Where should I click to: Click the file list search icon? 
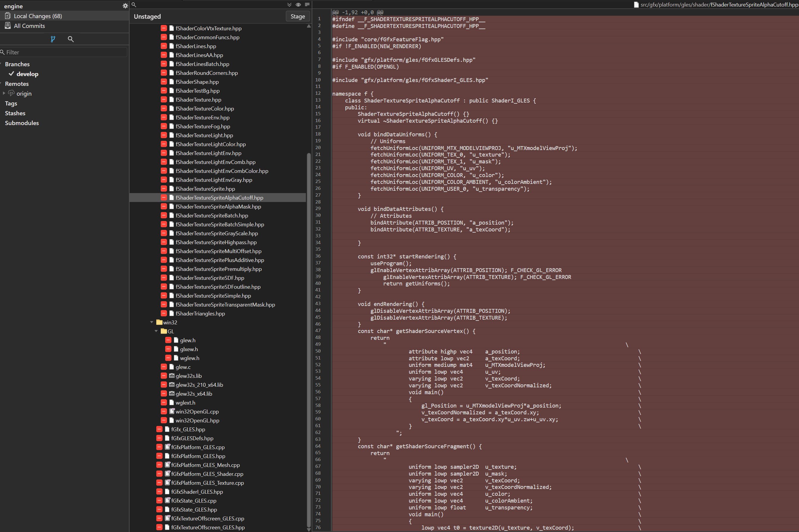134,5
